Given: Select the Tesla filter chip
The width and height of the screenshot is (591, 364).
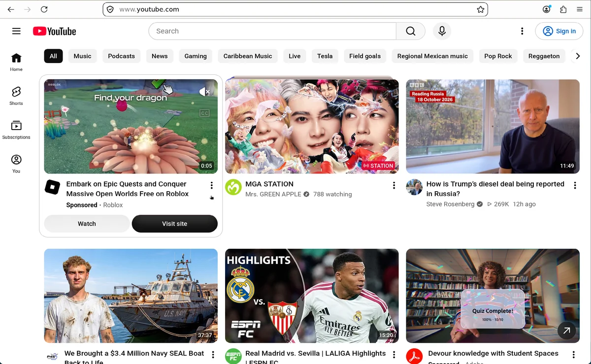Looking at the screenshot, I should (x=325, y=56).
